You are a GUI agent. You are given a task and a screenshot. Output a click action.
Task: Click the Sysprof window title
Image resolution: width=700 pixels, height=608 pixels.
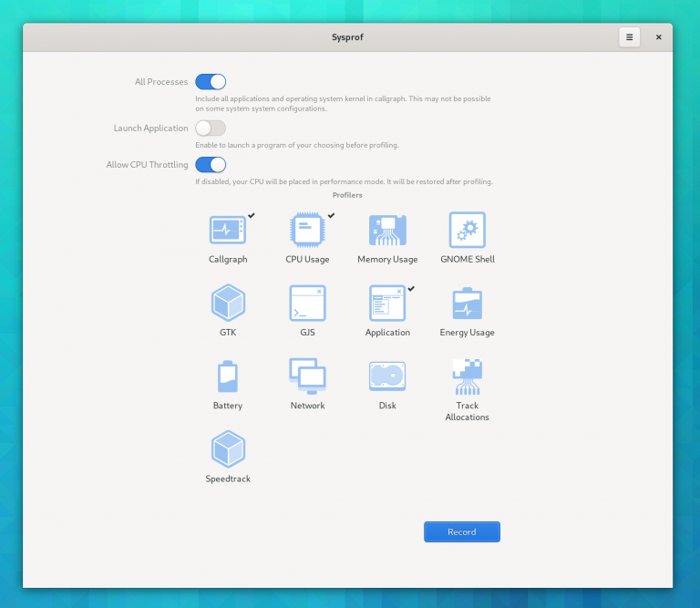[x=347, y=37]
